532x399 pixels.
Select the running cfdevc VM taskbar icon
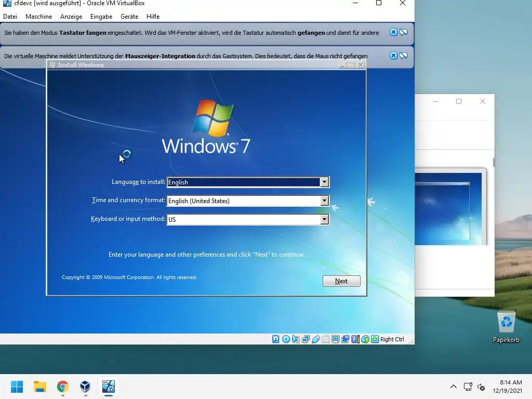(x=109, y=387)
